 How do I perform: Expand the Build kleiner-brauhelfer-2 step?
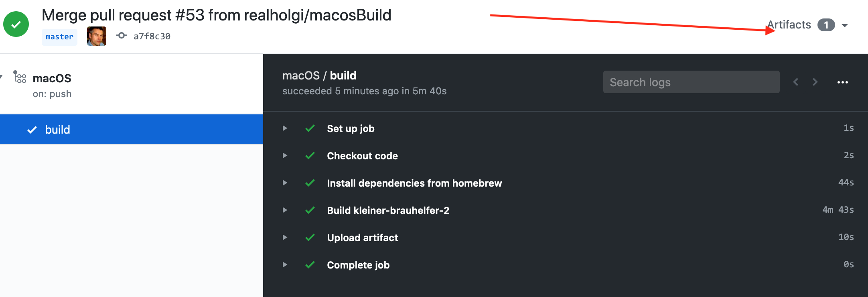pos(285,210)
